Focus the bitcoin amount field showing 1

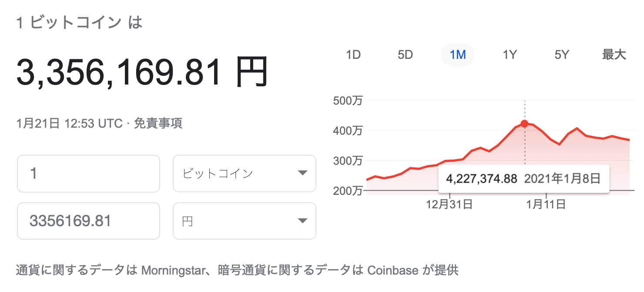pyautogui.click(x=88, y=173)
